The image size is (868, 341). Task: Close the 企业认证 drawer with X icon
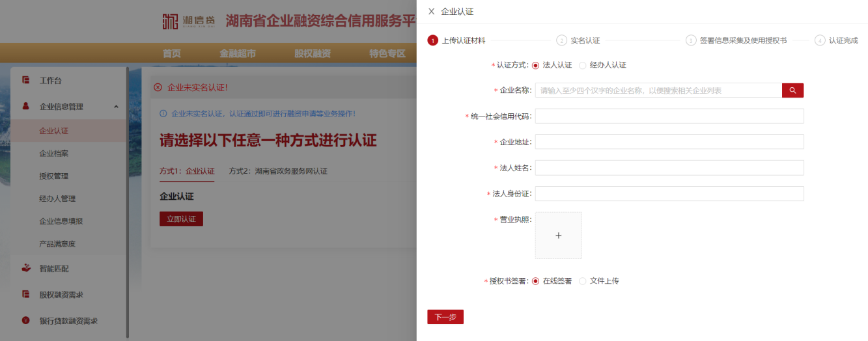pyautogui.click(x=431, y=12)
